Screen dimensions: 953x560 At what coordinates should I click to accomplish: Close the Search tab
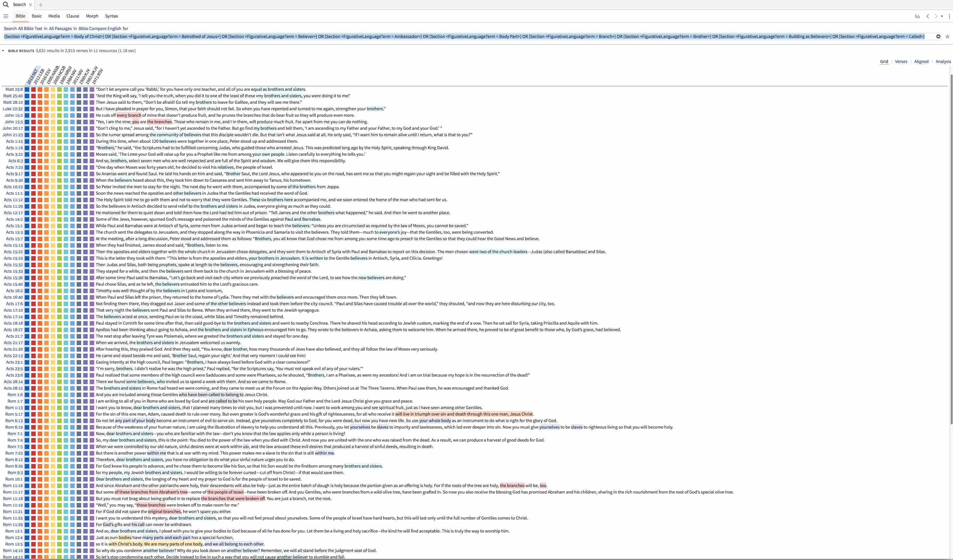click(31, 5)
